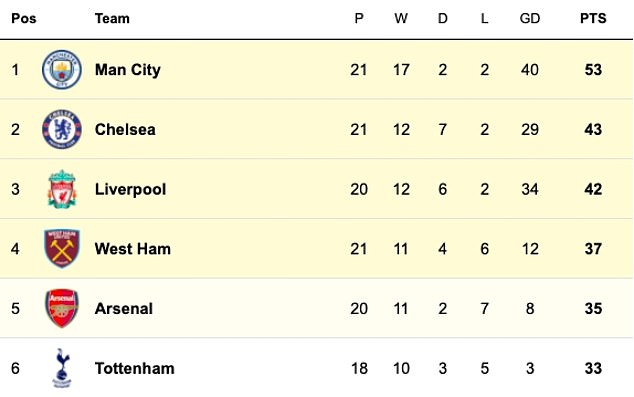The width and height of the screenshot is (634, 397).
Task: Sort table by GD column header
Action: click(x=530, y=19)
